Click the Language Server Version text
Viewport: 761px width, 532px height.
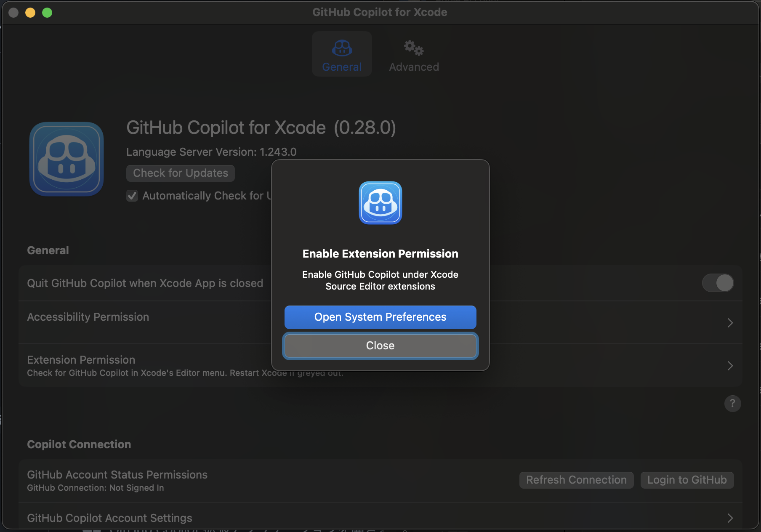(x=211, y=152)
